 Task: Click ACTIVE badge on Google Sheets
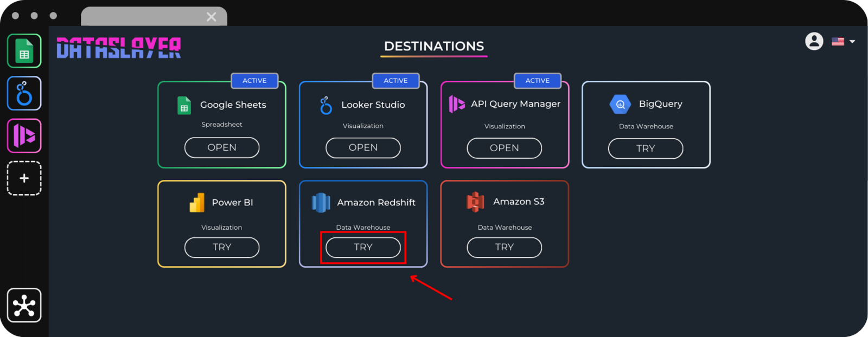[x=254, y=81]
